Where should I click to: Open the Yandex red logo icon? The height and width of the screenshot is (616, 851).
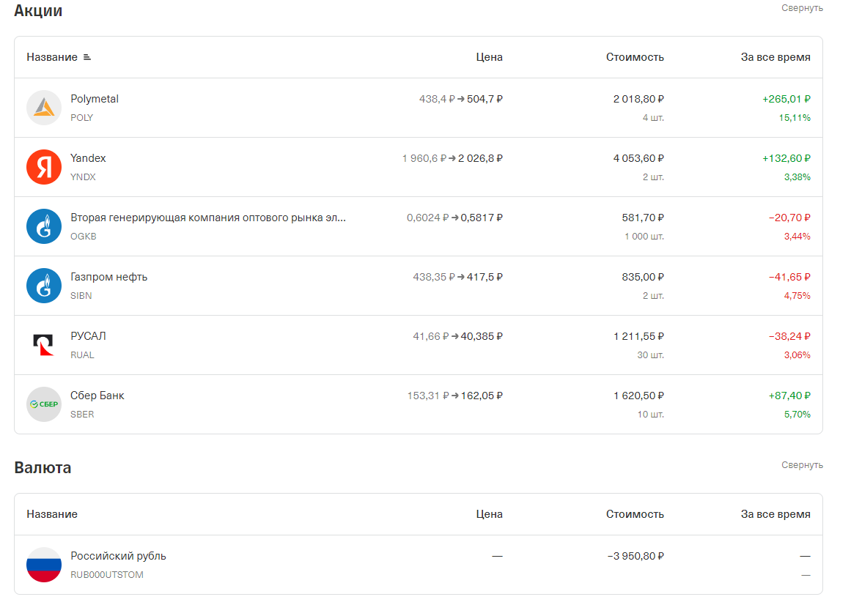coord(44,167)
